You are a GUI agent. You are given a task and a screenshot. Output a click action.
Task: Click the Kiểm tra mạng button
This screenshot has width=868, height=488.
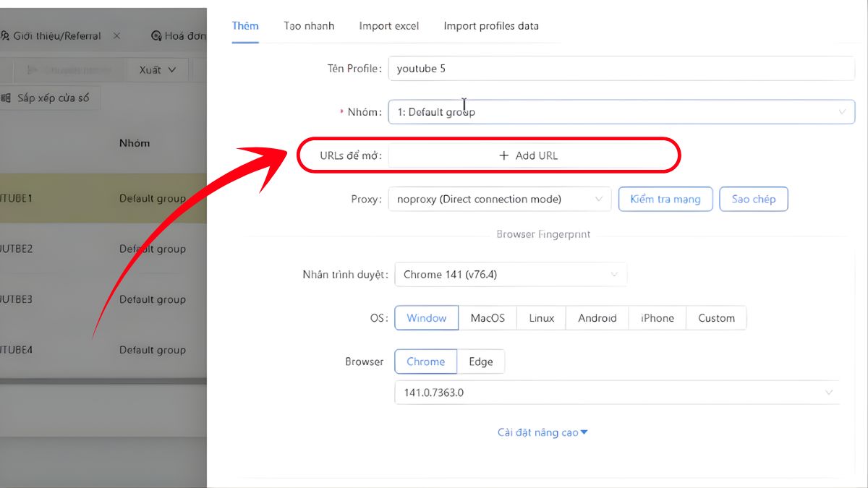tap(665, 199)
